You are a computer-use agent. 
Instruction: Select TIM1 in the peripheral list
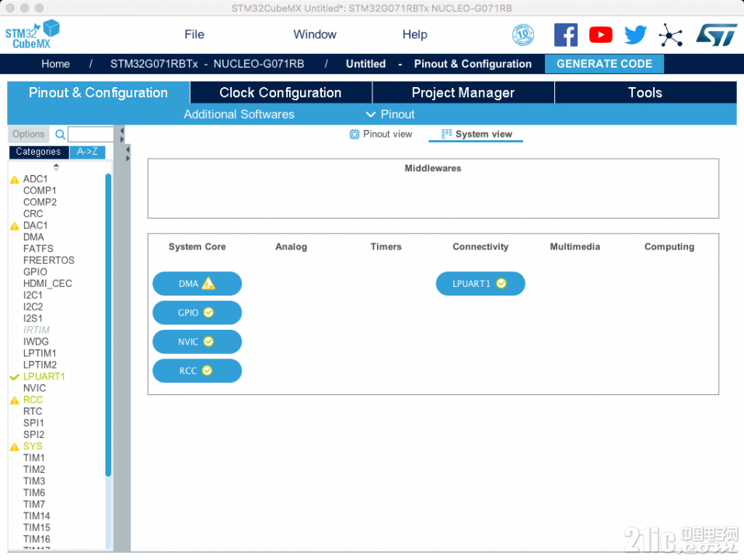[x=34, y=458]
